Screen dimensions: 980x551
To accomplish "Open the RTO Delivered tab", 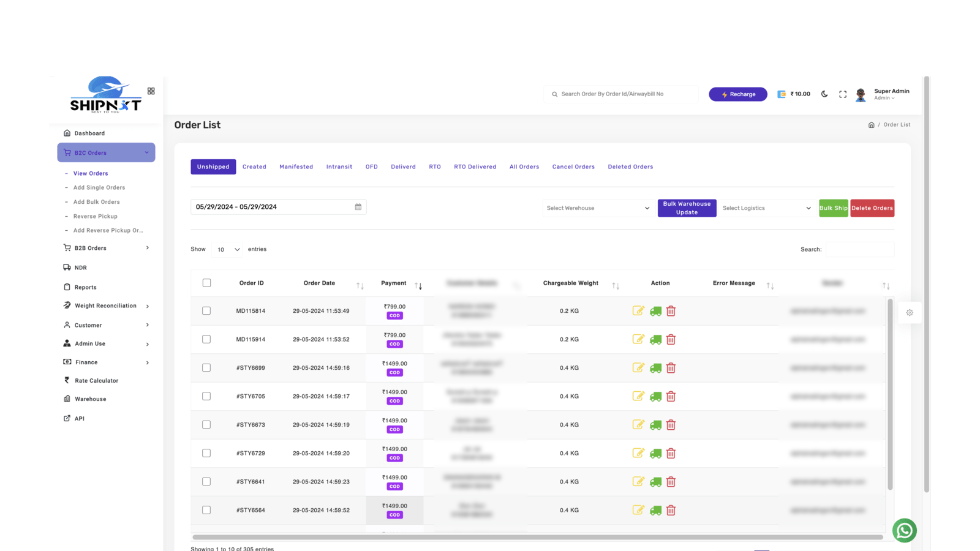I will 475,167.
